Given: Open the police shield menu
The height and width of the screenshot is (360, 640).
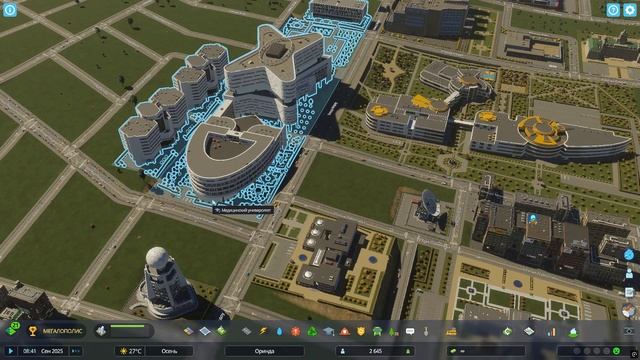Looking at the screenshot, I should pyautogui.click(x=361, y=331).
